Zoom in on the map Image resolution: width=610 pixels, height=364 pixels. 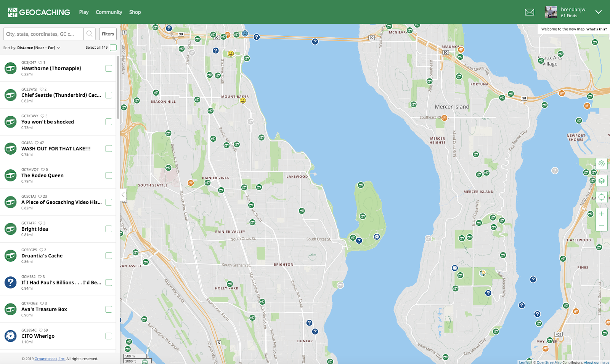coord(601,214)
